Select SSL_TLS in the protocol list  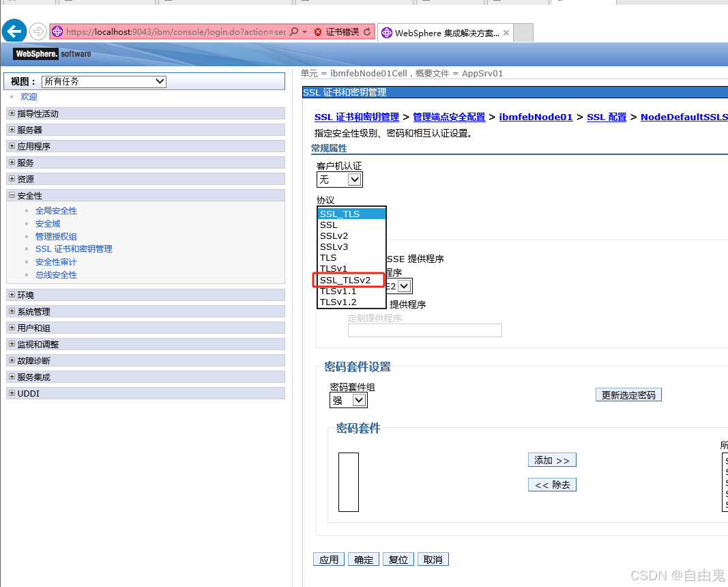351,214
